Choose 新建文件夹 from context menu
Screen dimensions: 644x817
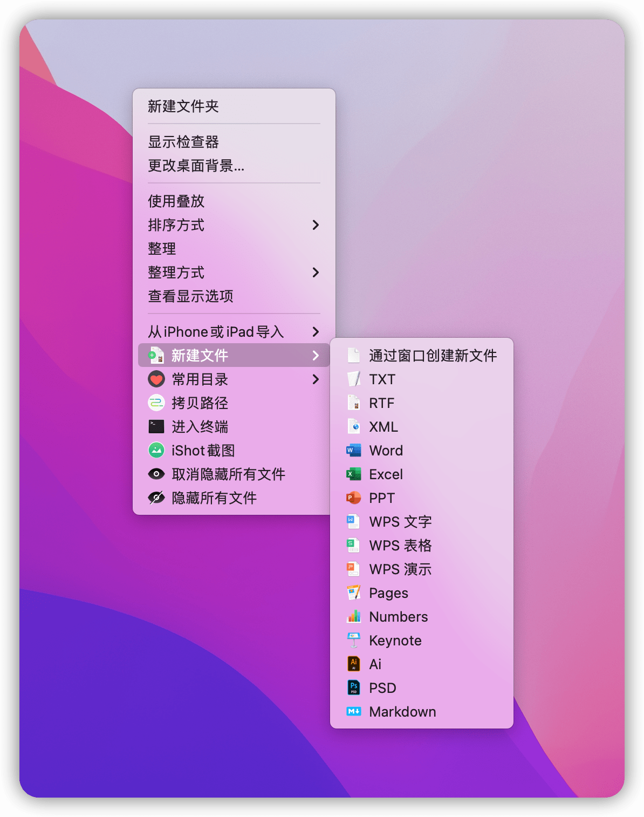[183, 106]
